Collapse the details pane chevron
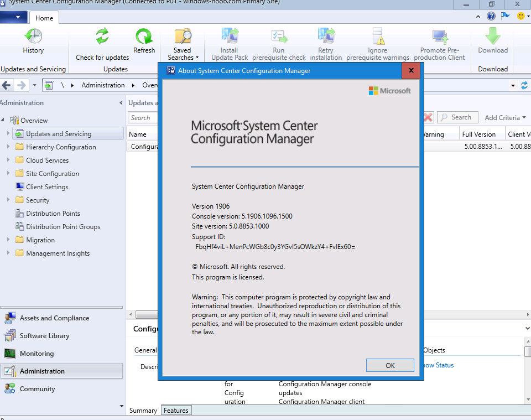 click(527, 328)
